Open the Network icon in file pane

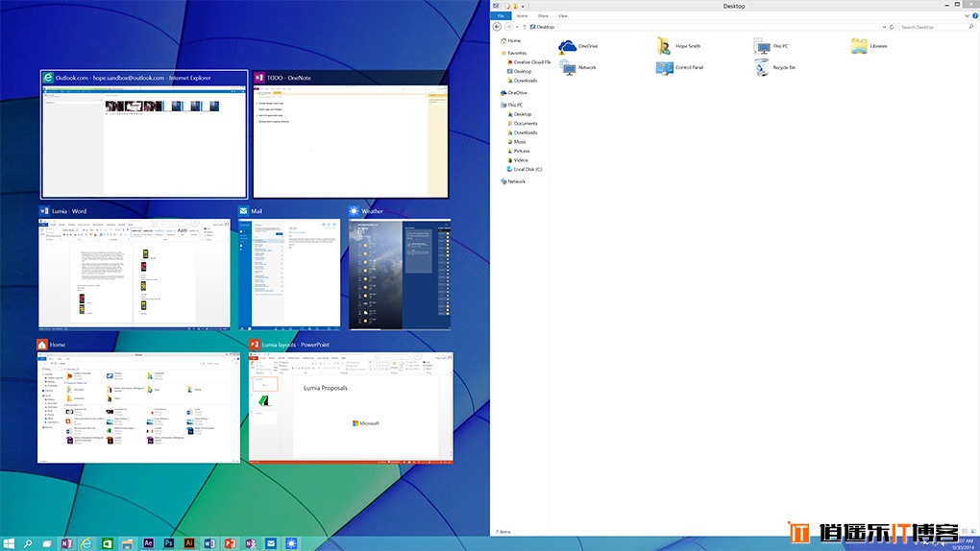coord(577,67)
